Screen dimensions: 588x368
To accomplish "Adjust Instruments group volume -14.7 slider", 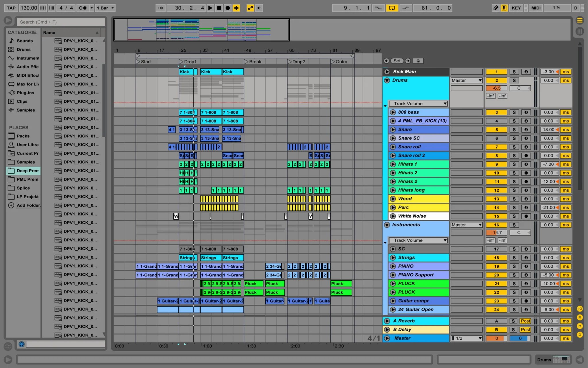I will tap(496, 233).
